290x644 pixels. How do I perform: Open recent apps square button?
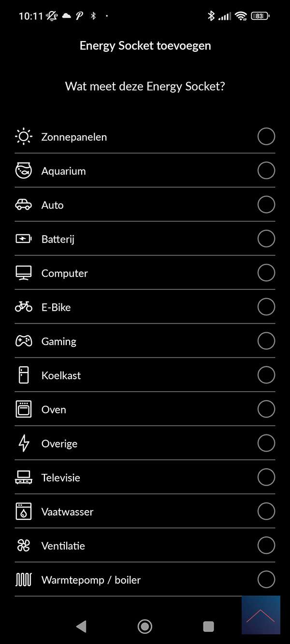(208, 627)
